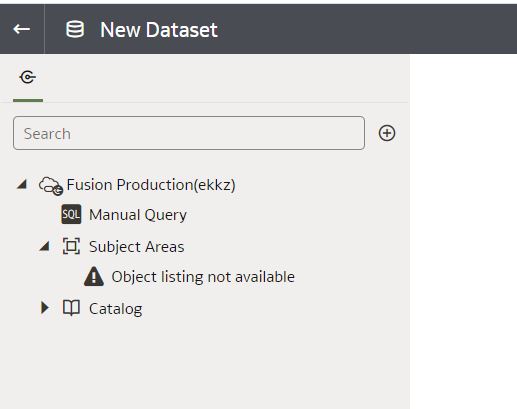Open the Connections tab icon
517x409 pixels.
(28, 77)
